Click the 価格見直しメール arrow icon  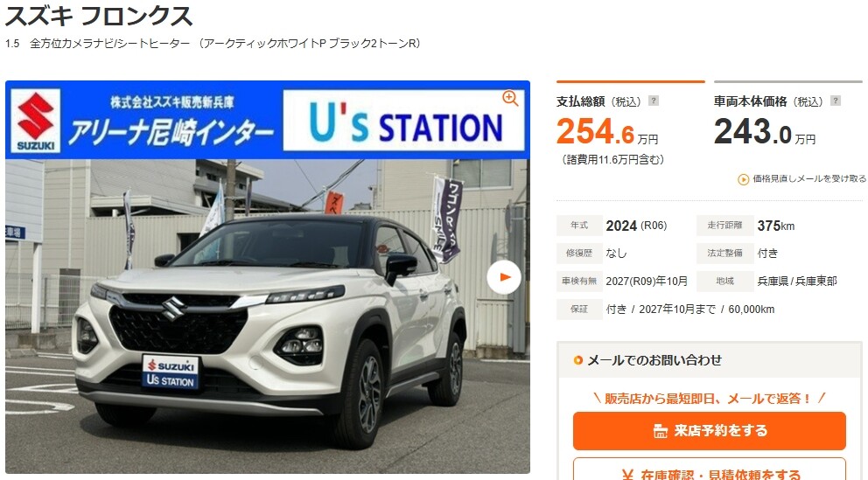pos(744,179)
